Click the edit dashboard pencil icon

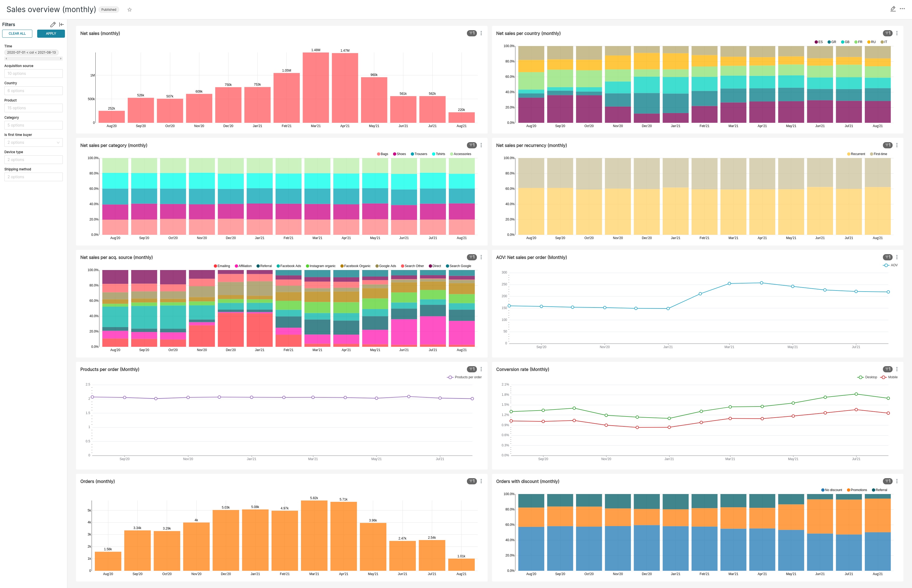(x=893, y=9)
